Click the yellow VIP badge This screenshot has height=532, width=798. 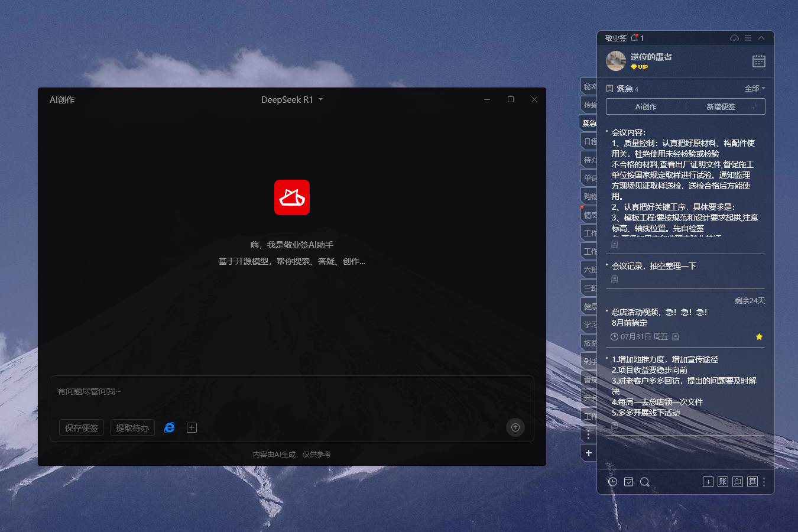[639, 67]
